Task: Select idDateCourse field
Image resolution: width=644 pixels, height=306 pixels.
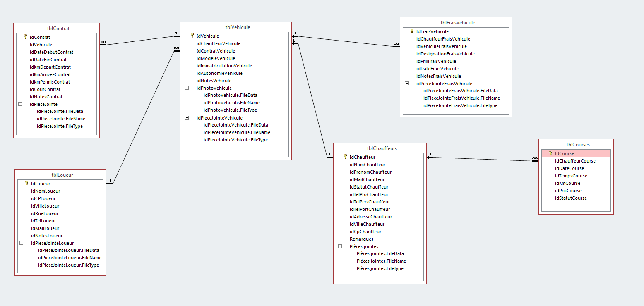Action: click(569, 168)
